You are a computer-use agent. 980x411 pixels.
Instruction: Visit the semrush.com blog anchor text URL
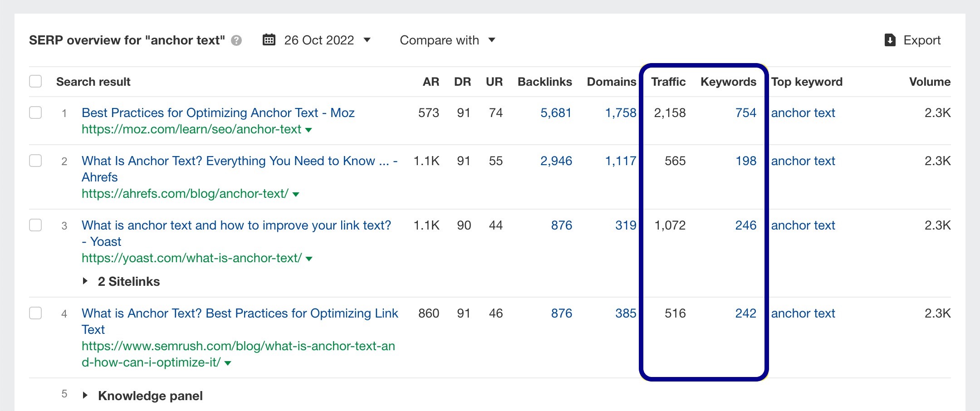click(x=238, y=354)
